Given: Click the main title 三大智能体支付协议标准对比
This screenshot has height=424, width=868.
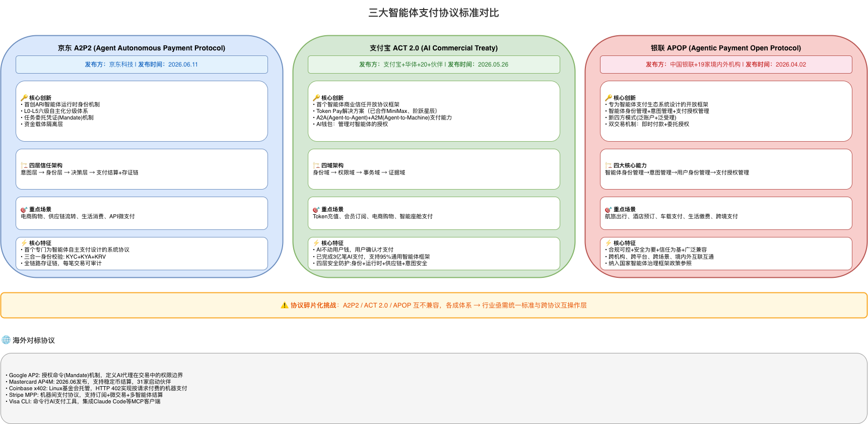Looking at the screenshot, I should [x=434, y=13].
